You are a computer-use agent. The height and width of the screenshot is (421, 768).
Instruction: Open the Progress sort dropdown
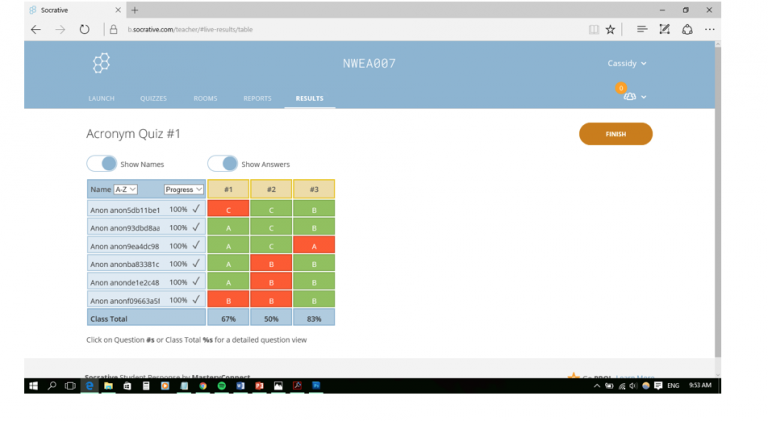point(184,189)
